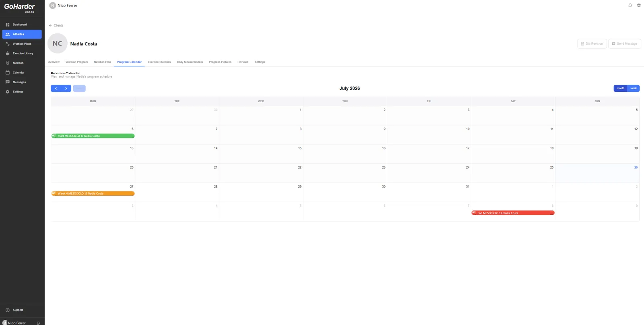This screenshot has height=325, width=644.
Task: Open top-right settings gear icon
Action: click(x=639, y=5)
